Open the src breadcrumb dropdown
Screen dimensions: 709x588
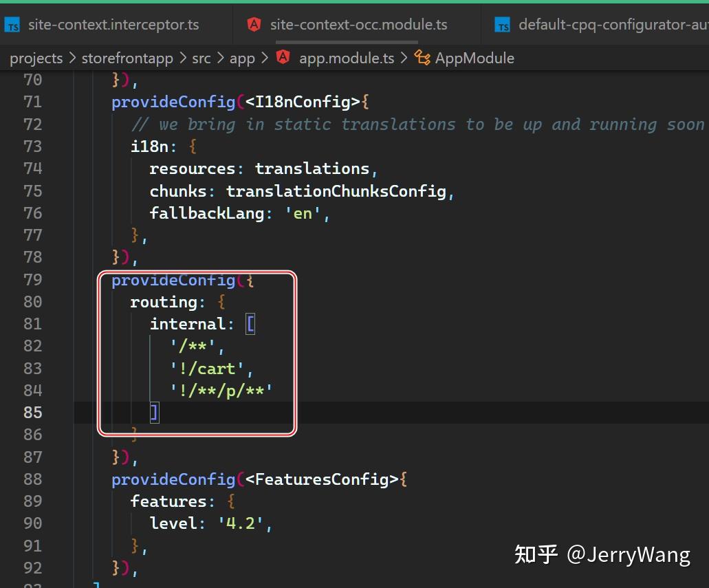pyautogui.click(x=201, y=58)
